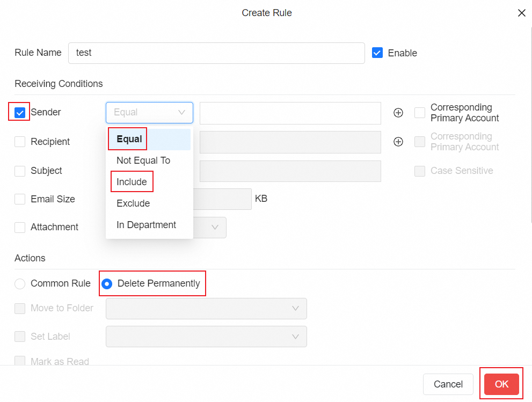Screen dimensions: 532x402
Task: Toggle the Enable rule checkbox
Action: coord(377,53)
